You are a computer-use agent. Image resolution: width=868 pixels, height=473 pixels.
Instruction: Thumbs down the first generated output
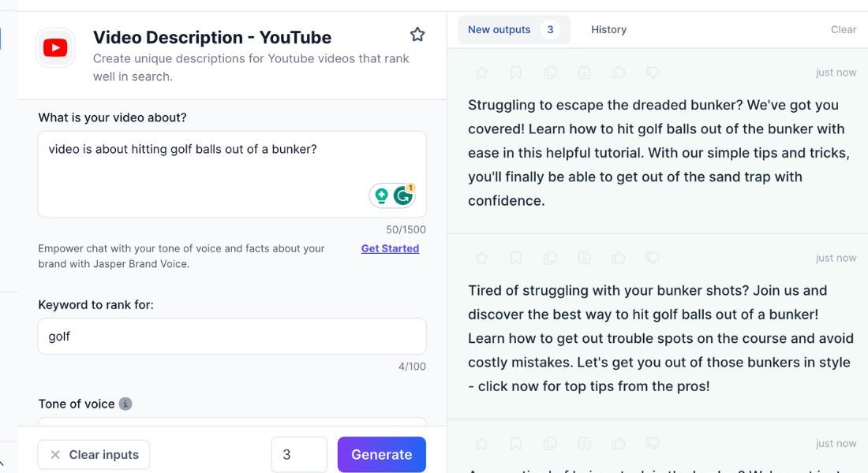(653, 73)
